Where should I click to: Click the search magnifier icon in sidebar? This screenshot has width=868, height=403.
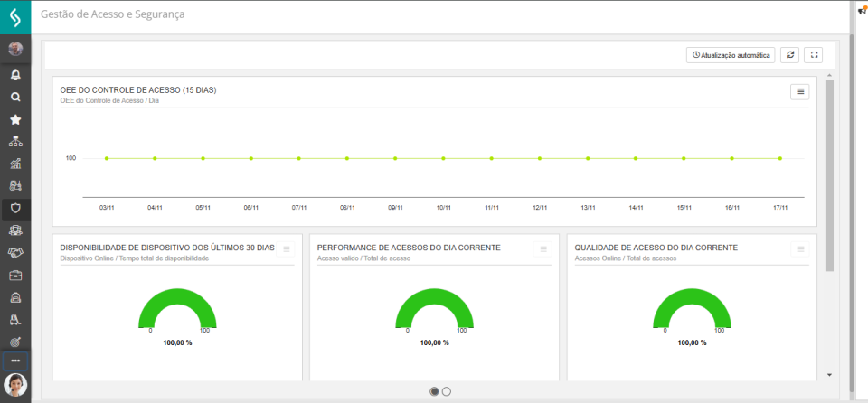coord(15,97)
